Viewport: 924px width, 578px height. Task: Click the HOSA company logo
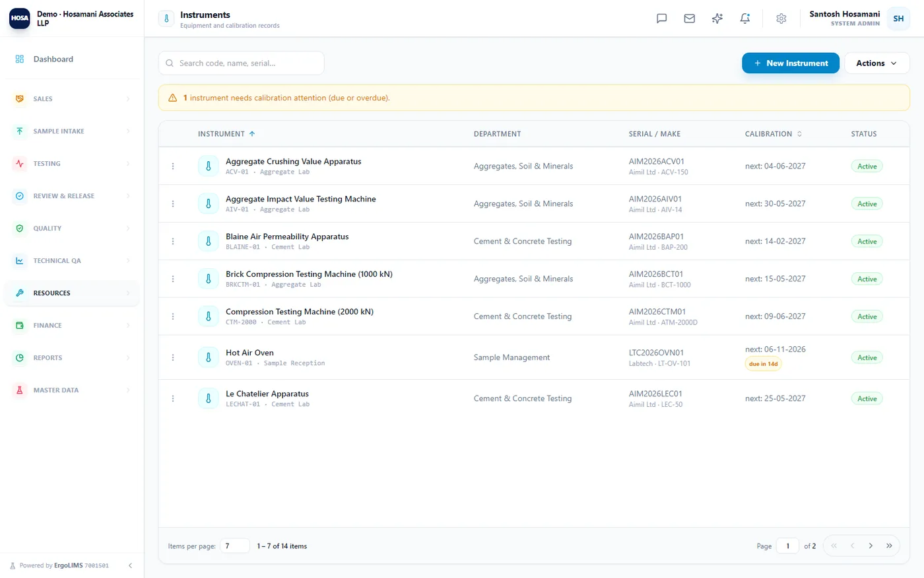(x=20, y=18)
